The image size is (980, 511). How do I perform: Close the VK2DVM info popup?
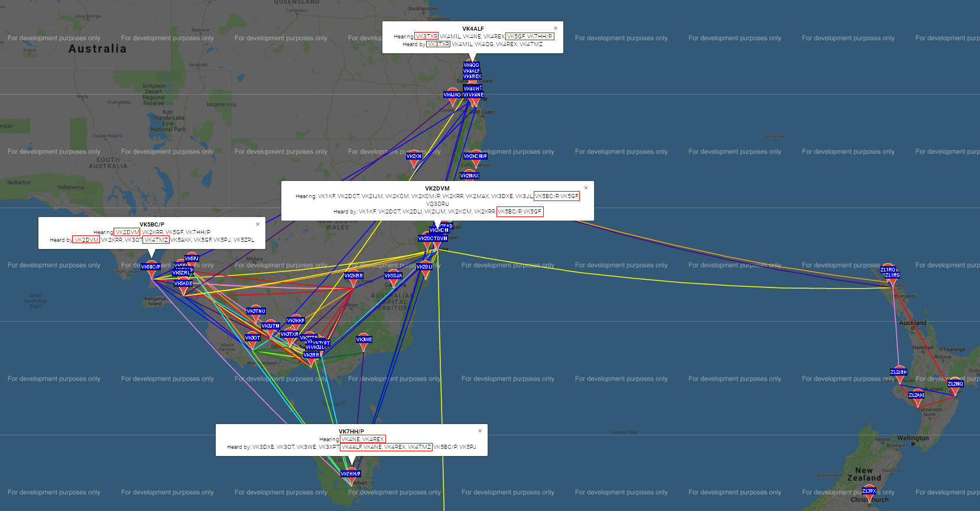point(586,188)
